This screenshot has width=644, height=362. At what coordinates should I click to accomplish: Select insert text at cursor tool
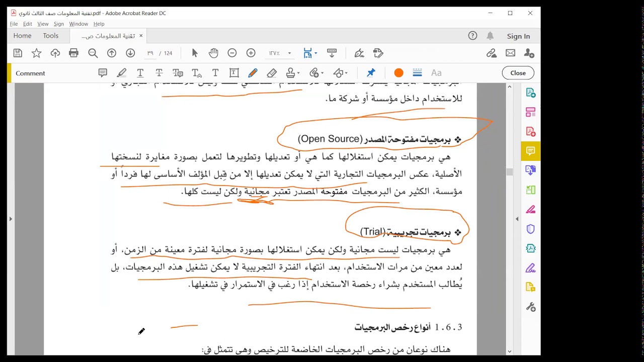click(x=197, y=73)
